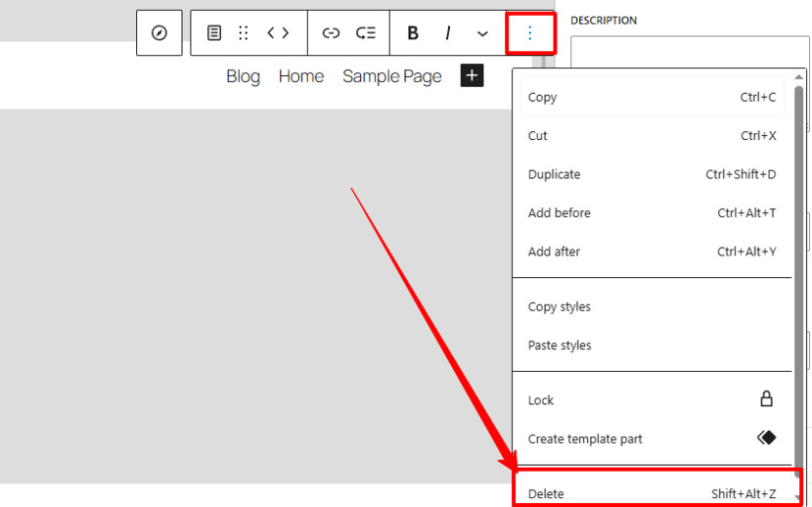Click the drag handle dots icon
812x507 pixels.
[x=244, y=33]
